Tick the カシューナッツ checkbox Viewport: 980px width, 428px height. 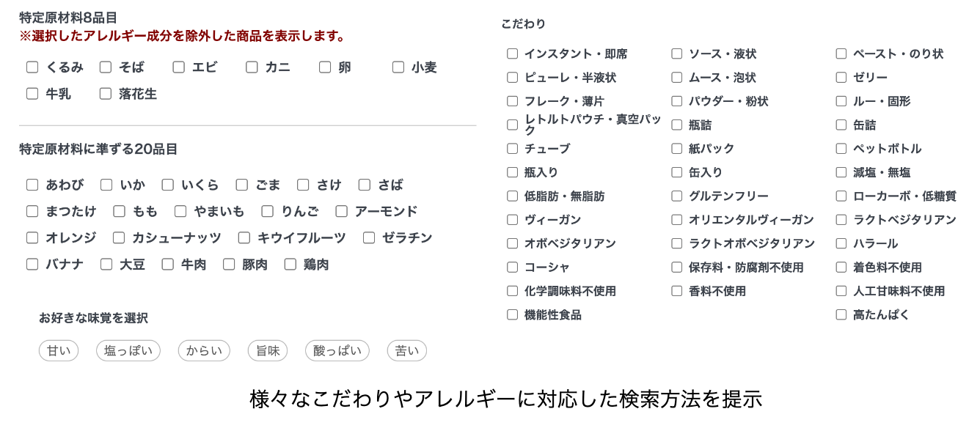click(x=119, y=238)
